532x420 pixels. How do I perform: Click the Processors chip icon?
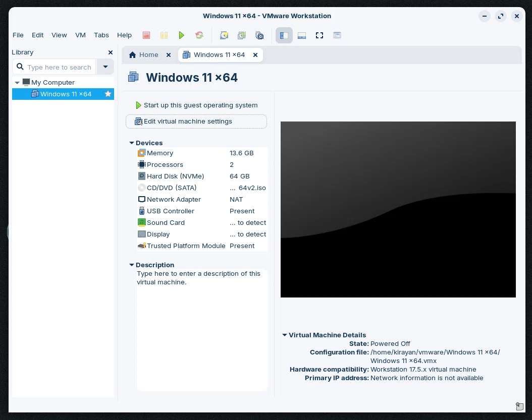tap(141, 164)
